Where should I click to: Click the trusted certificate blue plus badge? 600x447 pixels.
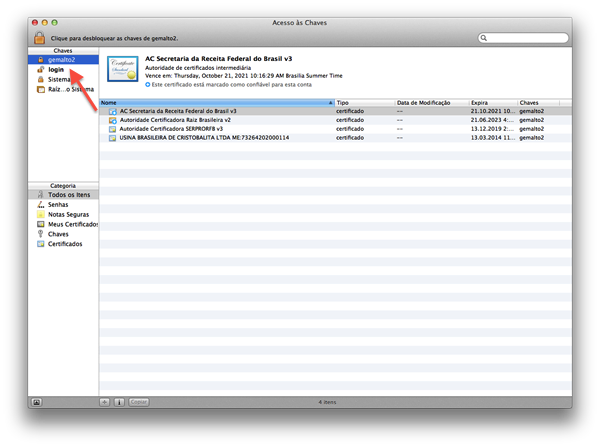[147, 85]
